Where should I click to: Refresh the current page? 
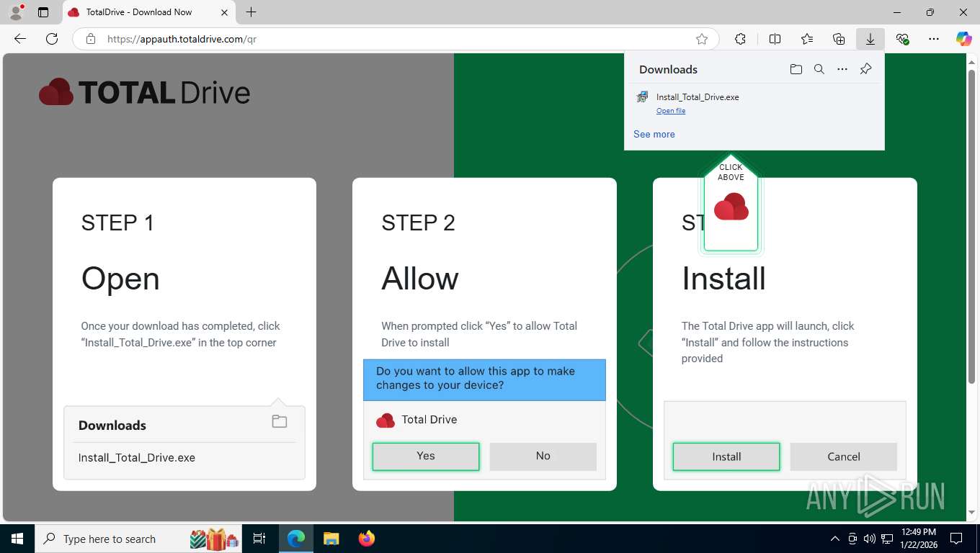(52, 39)
